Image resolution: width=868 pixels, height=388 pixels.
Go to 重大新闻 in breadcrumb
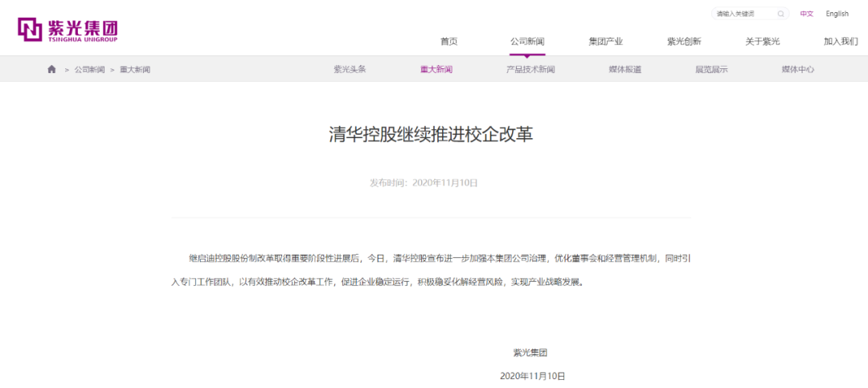coord(135,70)
